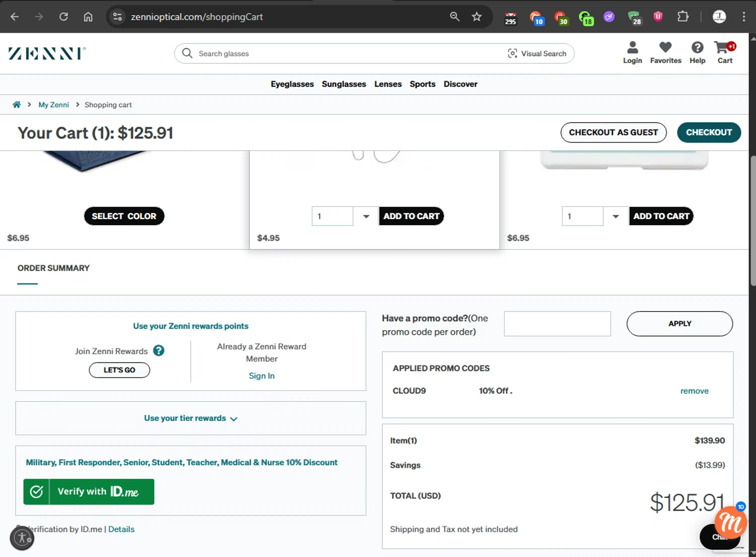Open the Sports menu
The image size is (756, 557).
click(422, 84)
